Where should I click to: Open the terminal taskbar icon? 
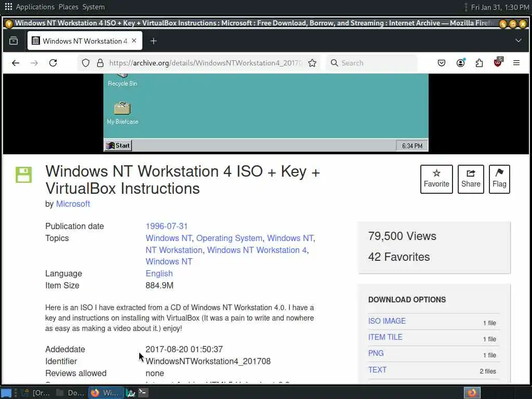143,393
